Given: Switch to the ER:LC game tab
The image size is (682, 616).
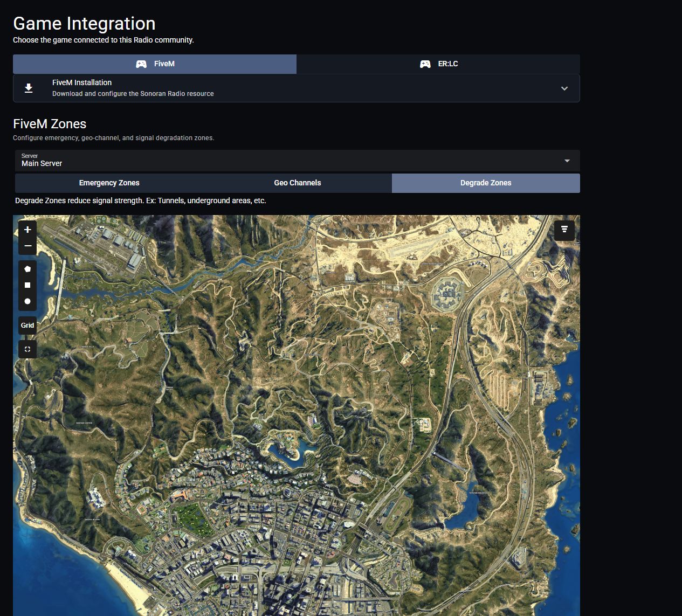Looking at the screenshot, I should [x=438, y=64].
